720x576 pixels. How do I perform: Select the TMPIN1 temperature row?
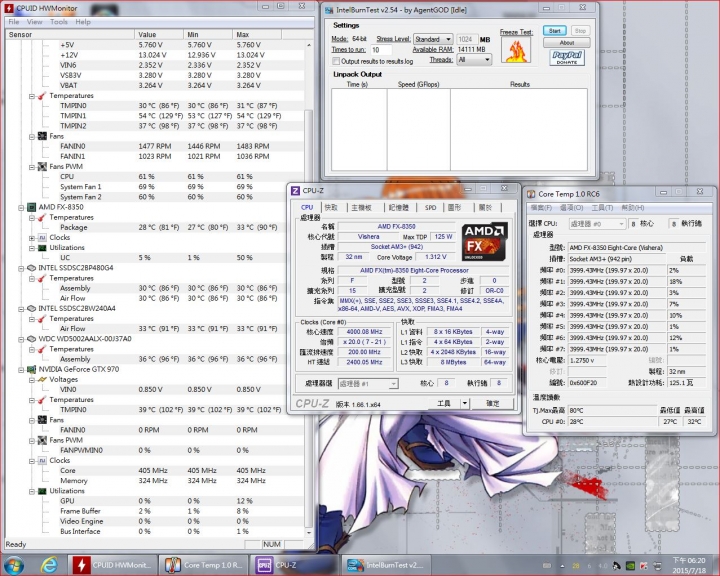[x=155, y=116]
